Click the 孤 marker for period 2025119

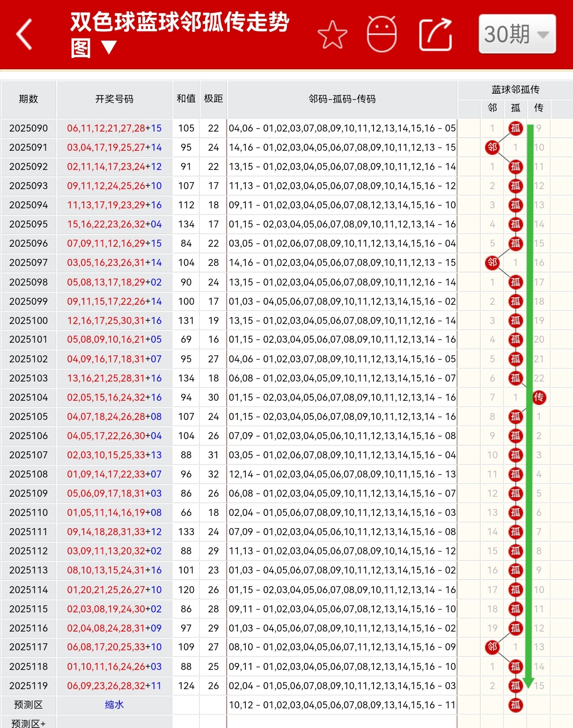click(x=515, y=685)
